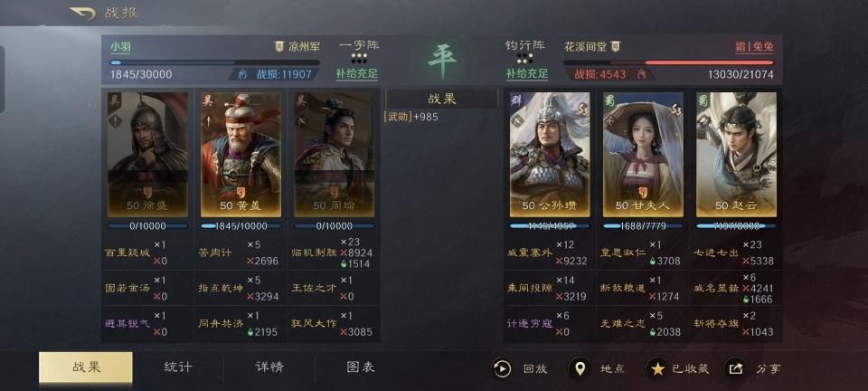Toggle the 已收藏 star favorite

(657, 368)
